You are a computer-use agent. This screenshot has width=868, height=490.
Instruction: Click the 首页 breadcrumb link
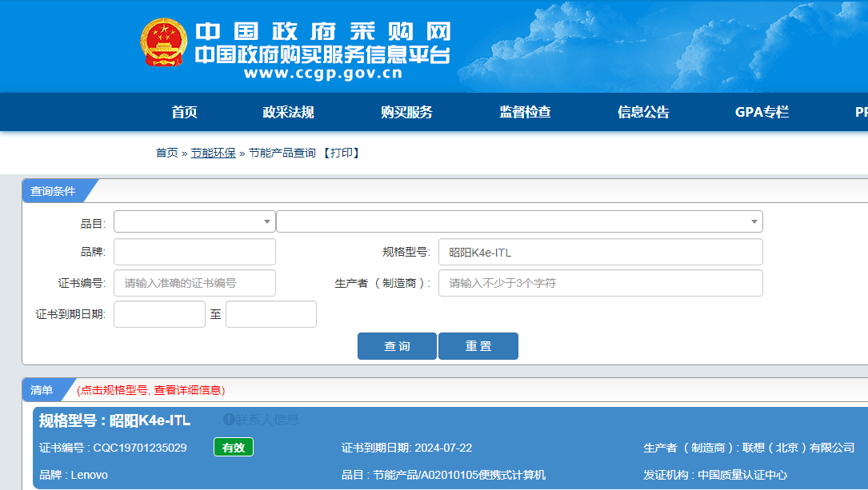click(x=166, y=153)
